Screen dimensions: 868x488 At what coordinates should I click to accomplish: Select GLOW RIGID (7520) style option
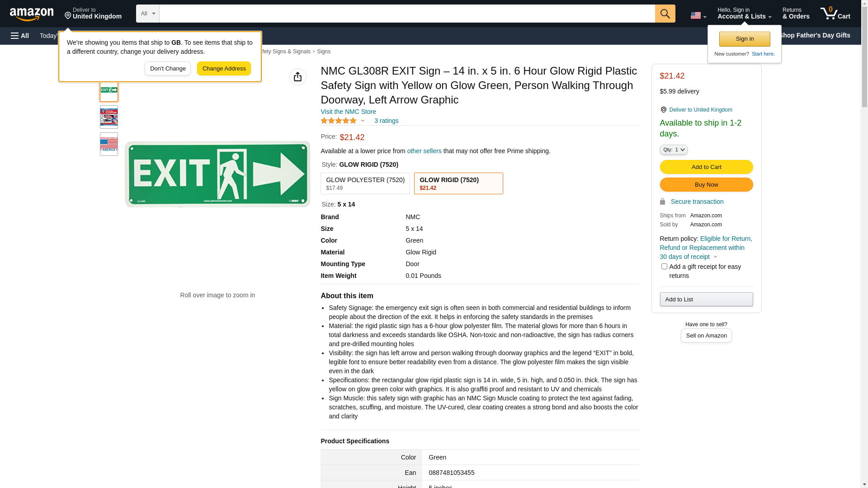[458, 183]
